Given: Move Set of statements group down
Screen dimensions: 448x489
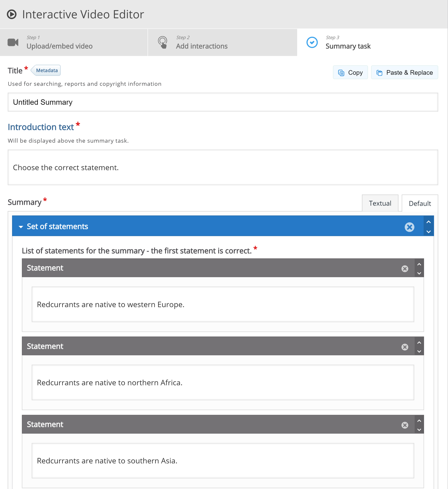Looking at the screenshot, I should click(x=429, y=232).
